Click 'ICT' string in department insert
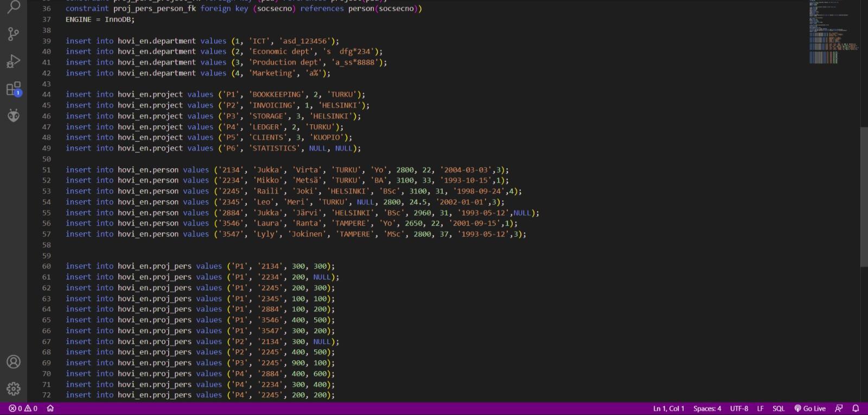 259,41
